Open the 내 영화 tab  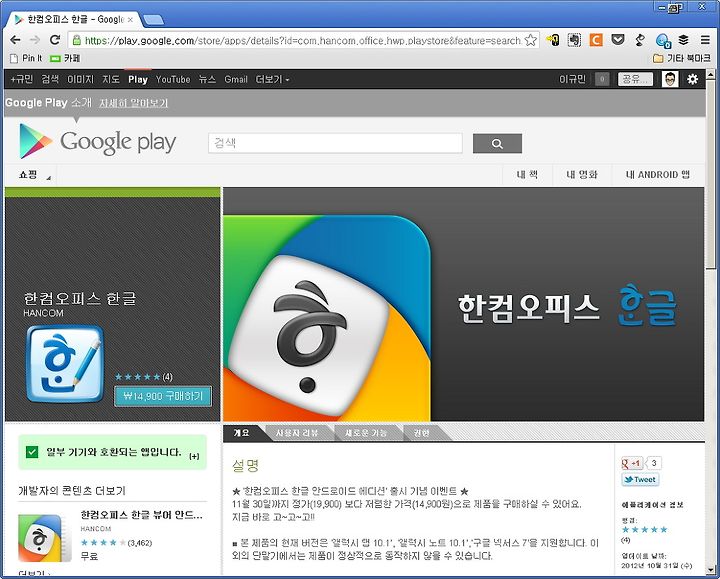[x=582, y=174]
